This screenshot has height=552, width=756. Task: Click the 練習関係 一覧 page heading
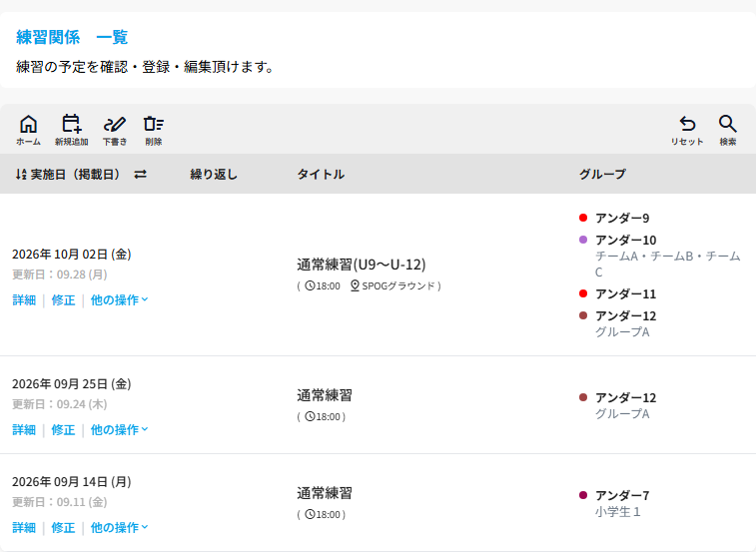click(72, 37)
